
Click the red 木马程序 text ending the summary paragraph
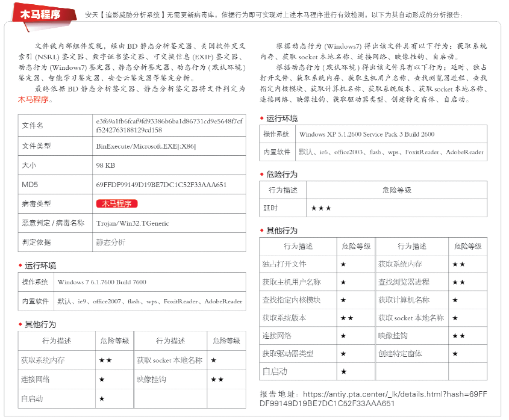click(33, 99)
